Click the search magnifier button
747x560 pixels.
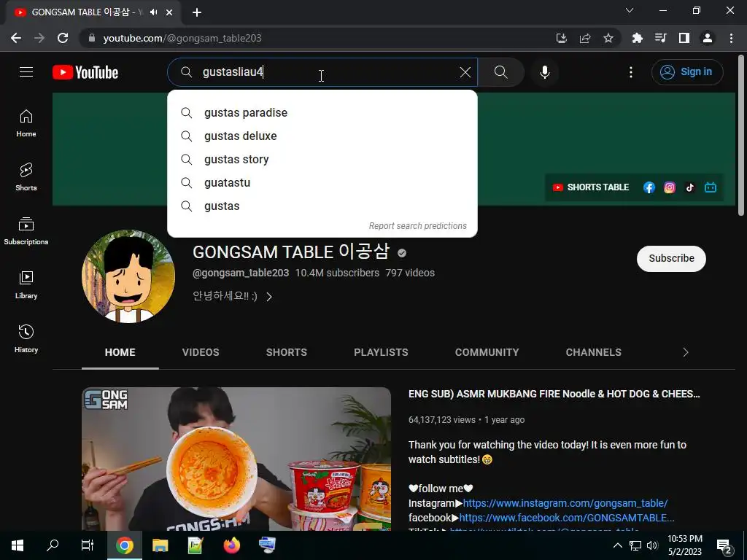tap(500, 72)
